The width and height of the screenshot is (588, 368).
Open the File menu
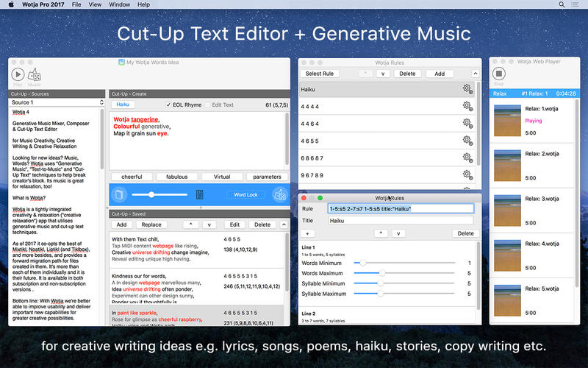click(76, 4)
